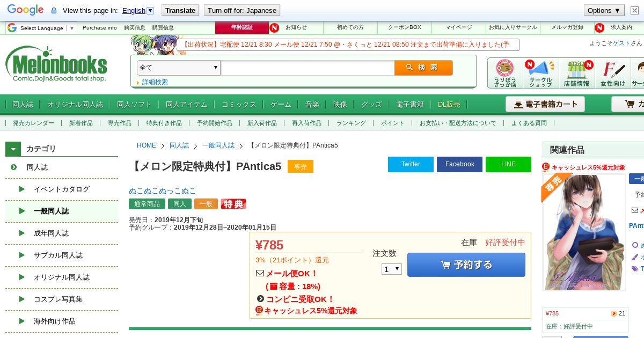Click the 年齢認証 tab
Viewport: 644px width, 338px height.
click(242, 27)
